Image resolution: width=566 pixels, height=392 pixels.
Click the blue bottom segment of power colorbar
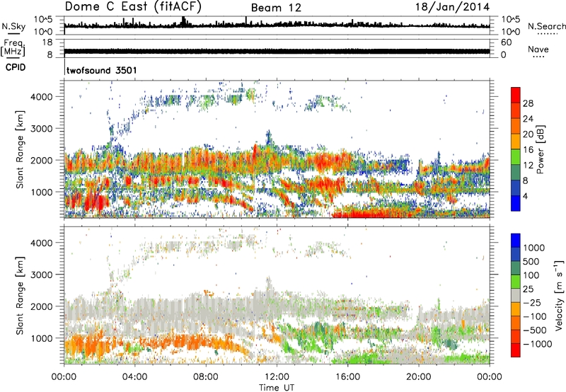(x=516, y=203)
